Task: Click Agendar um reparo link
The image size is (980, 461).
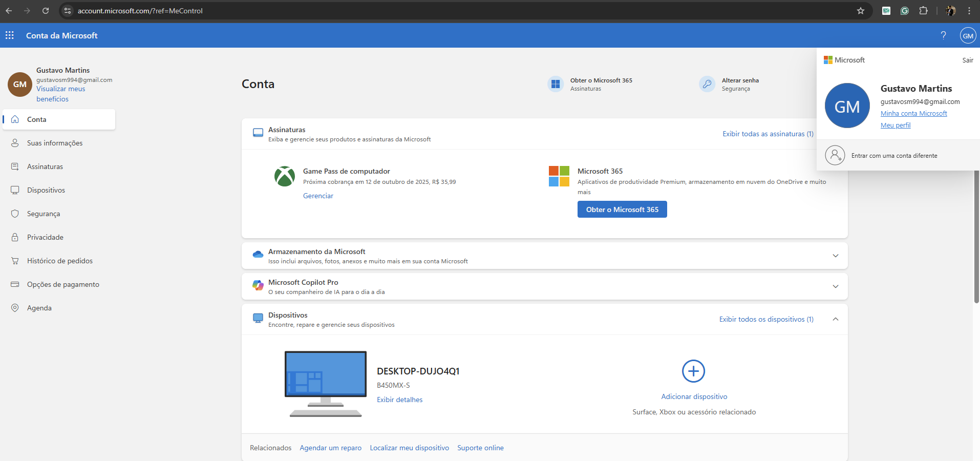Action: point(331,448)
